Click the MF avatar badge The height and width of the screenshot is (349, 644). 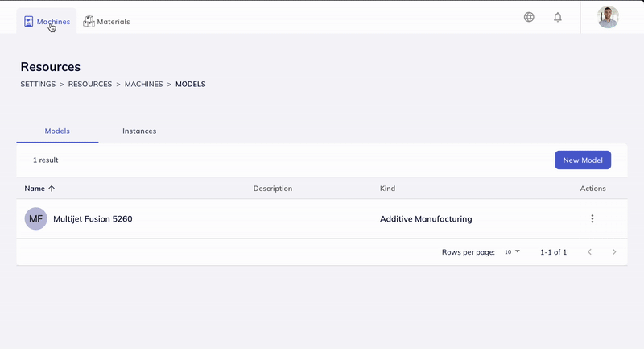point(35,218)
